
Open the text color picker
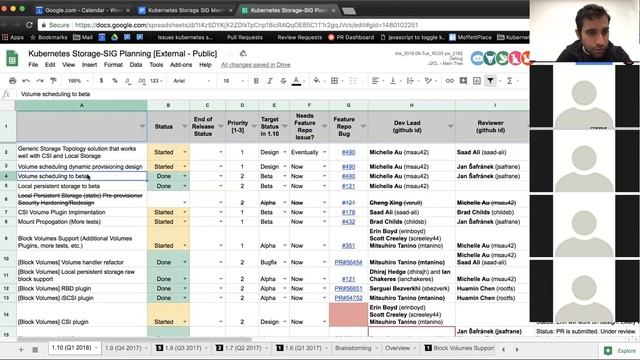(297, 81)
